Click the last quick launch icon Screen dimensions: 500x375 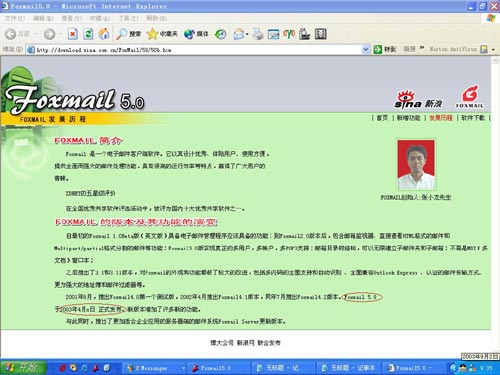click(x=106, y=368)
